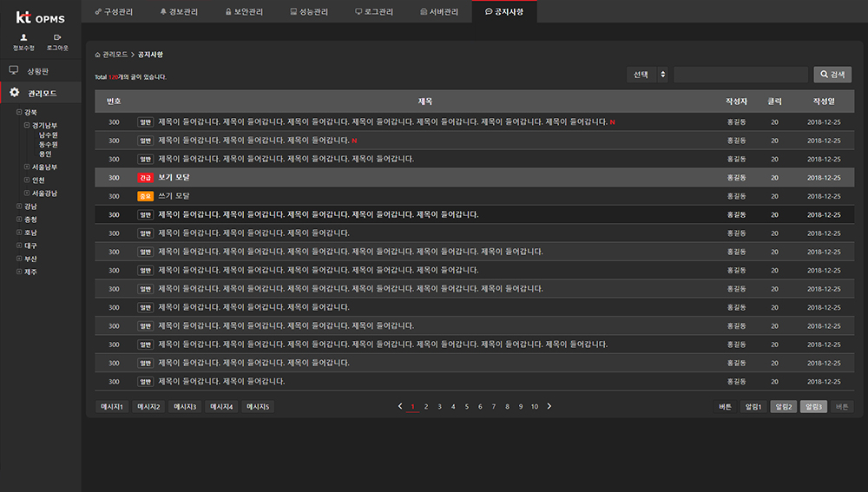Click the 검색 search button
The image size is (868, 492).
(832, 75)
